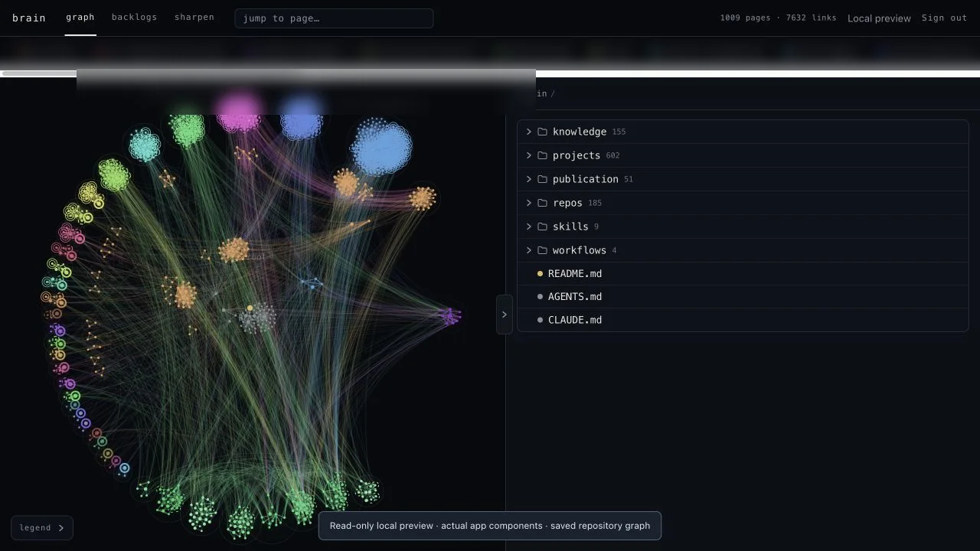Click the folder icon beside projects

pos(542,155)
